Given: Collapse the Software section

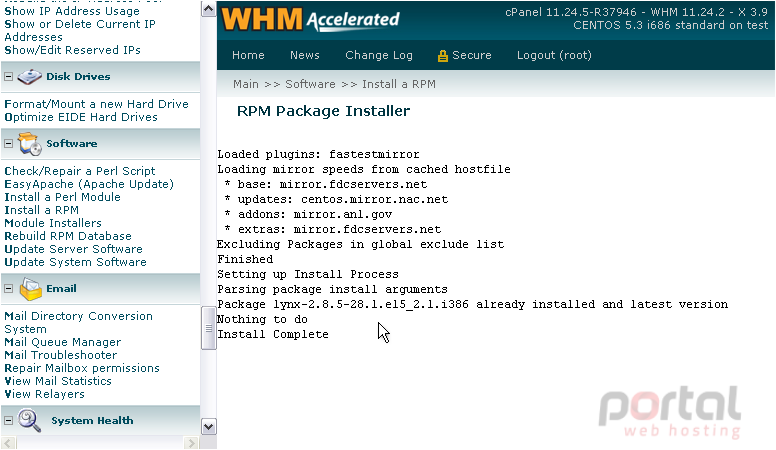Looking at the screenshot, I should coord(8,144).
